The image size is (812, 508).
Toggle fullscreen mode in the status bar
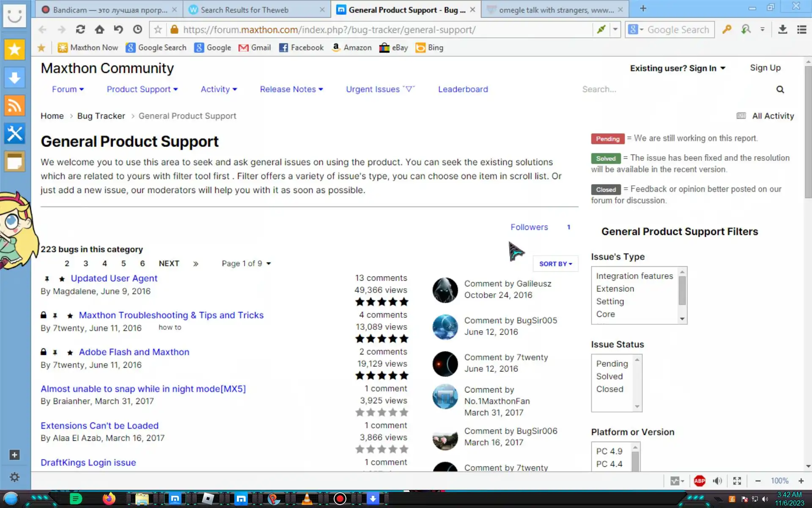(737, 481)
